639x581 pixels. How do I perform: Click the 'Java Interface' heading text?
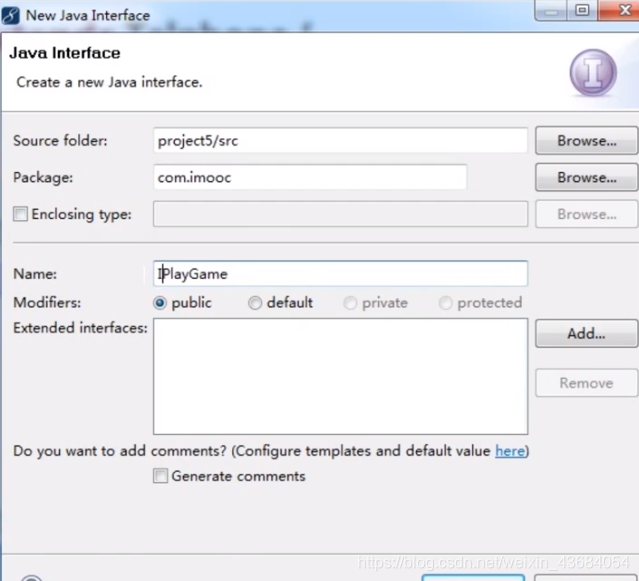[x=65, y=53]
